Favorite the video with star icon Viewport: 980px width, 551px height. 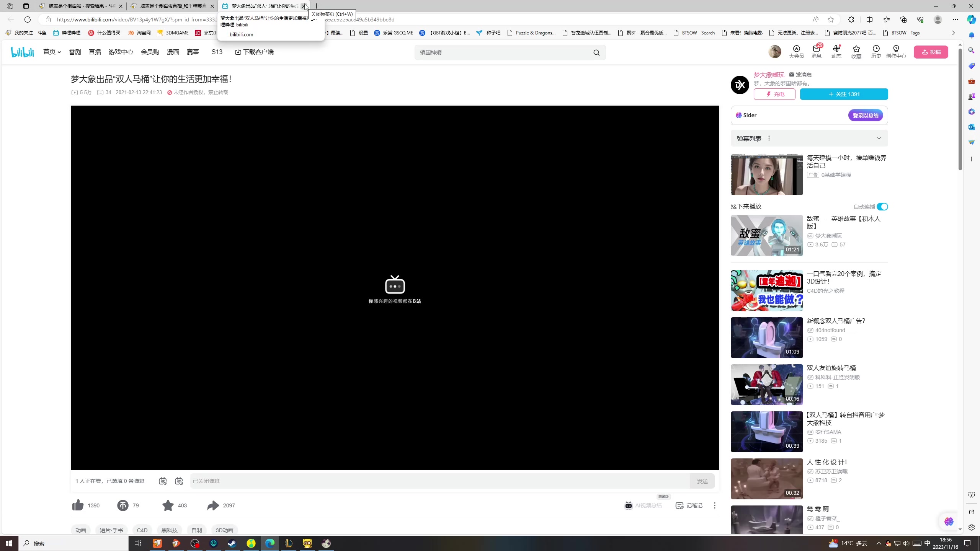(x=168, y=505)
